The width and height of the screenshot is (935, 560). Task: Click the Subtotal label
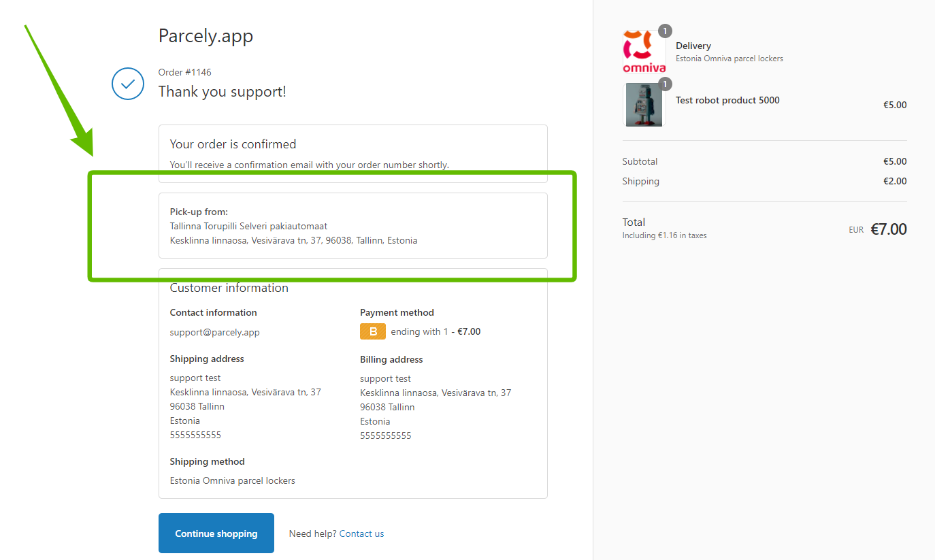point(640,161)
